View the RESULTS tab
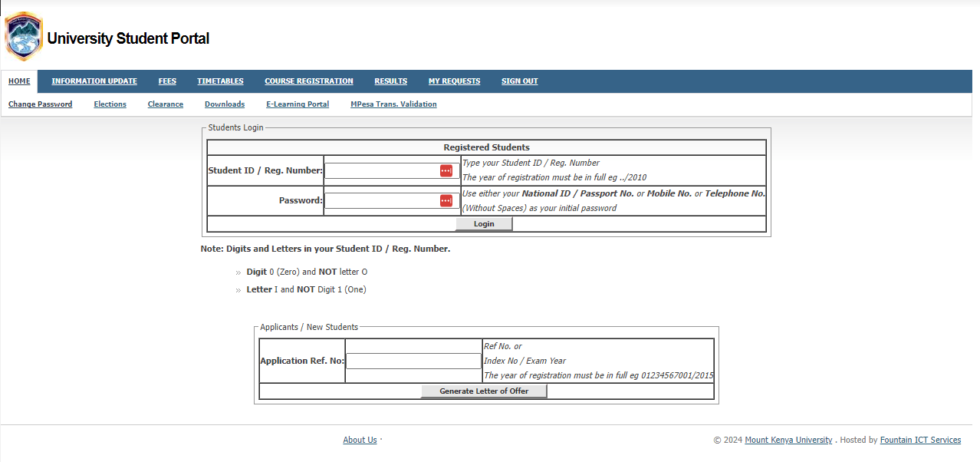The width and height of the screenshot is (980, 462). pyautogui.click(x=390, y=81)
